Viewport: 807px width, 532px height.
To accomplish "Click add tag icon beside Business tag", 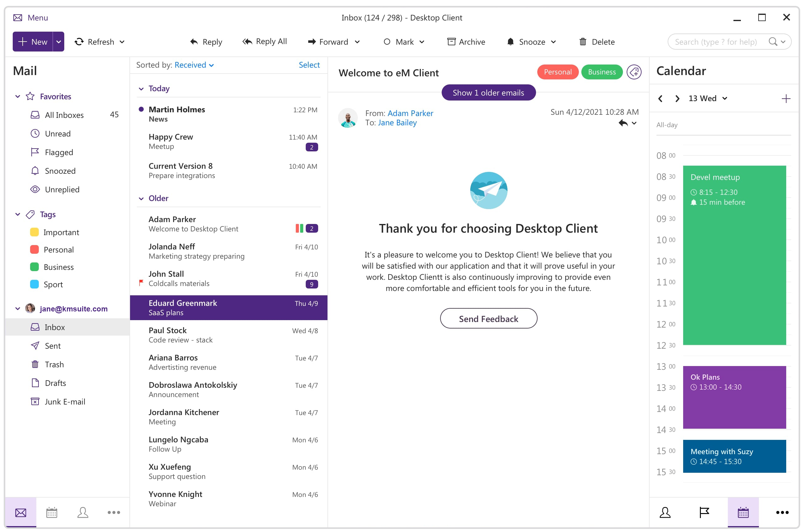I will [x=634, y=72].
